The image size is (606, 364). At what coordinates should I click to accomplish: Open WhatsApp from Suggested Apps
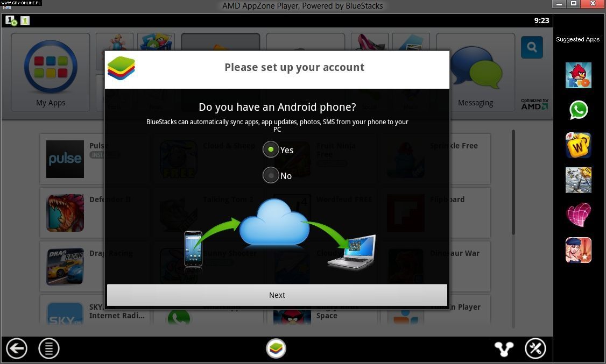(579, 110)
